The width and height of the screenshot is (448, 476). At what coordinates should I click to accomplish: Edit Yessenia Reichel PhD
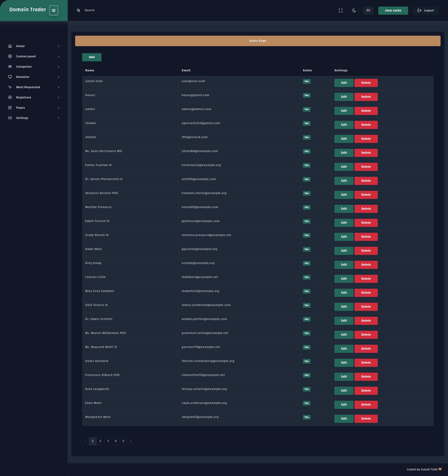click(x=344, y=195)
